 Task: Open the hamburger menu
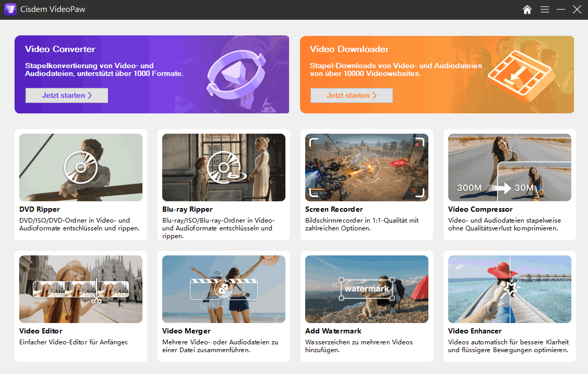544,9
